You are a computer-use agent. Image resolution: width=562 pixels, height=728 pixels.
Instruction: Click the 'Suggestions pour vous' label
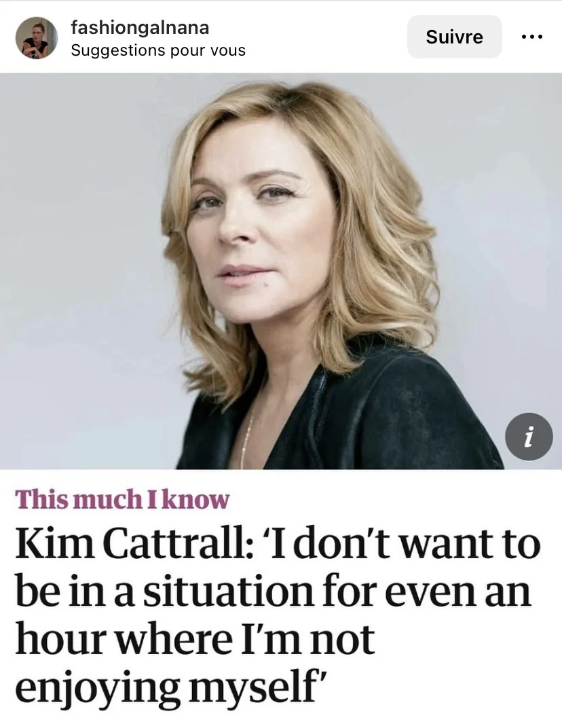click(x=157, y=50)
